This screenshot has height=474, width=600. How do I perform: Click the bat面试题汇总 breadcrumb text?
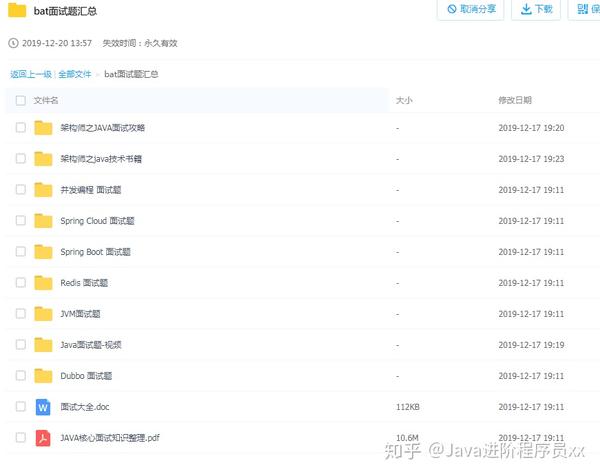point(131,74)
